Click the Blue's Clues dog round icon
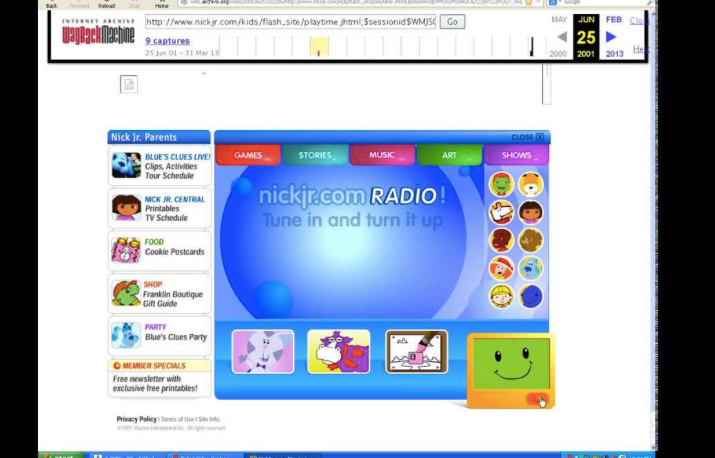715x458 pixels. point(530,268)
